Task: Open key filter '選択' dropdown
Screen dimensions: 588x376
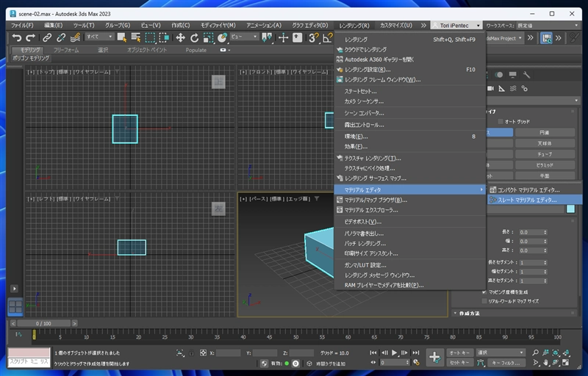Action: (500, 352)
